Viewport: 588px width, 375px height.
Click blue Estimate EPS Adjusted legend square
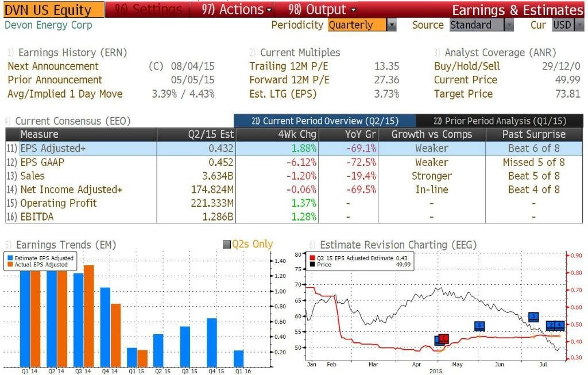click(x=10, y=258)
